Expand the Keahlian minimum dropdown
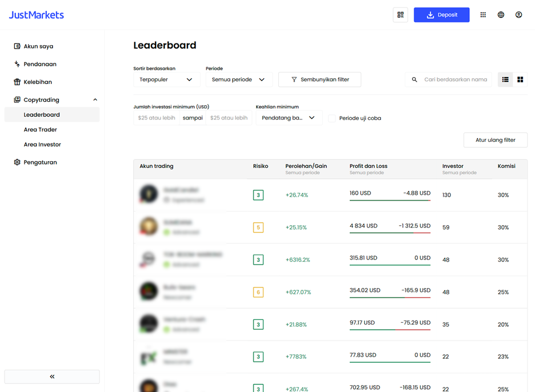Screen dimensions: 535x392 [x=289, y=118]
